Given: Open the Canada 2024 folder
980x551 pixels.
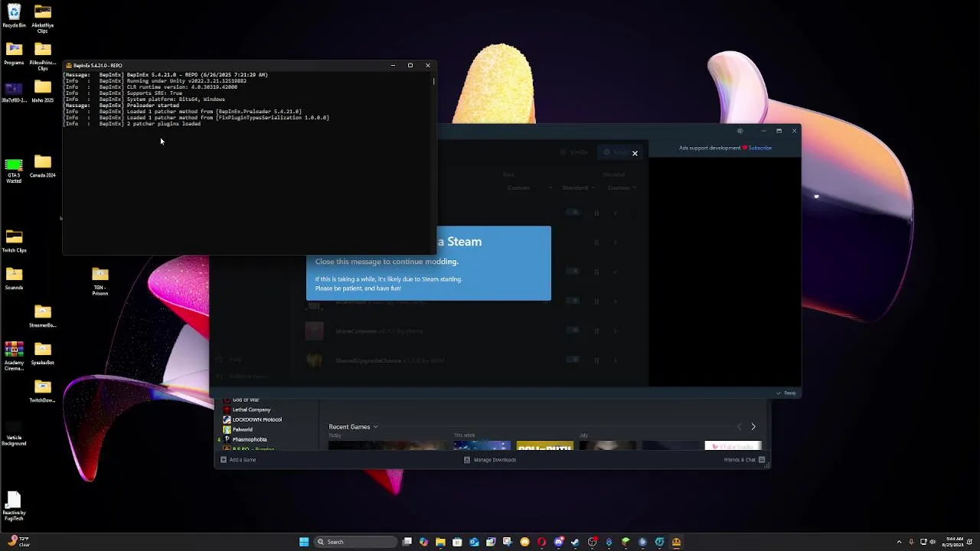Looking at the screenshot, I should [x=43, y=166].
